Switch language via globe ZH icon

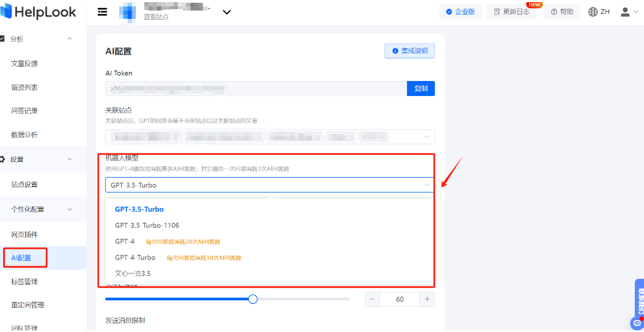[x=599, y=12]
